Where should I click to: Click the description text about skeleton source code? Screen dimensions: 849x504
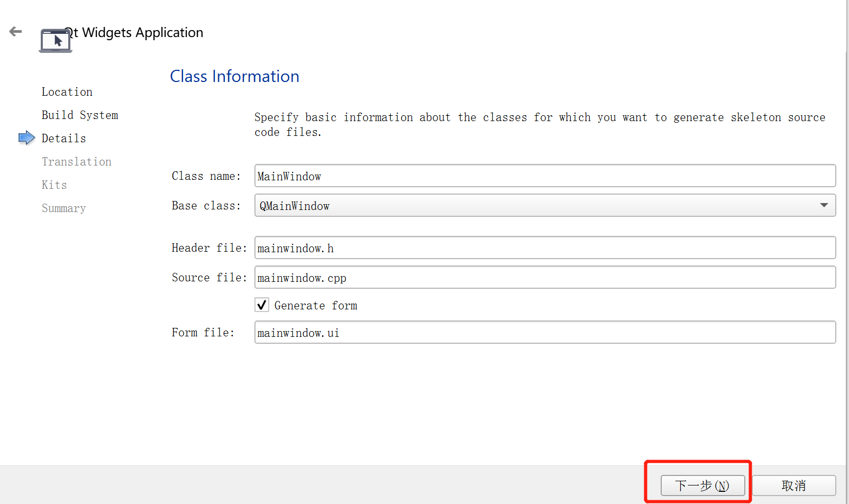point(540,125)
